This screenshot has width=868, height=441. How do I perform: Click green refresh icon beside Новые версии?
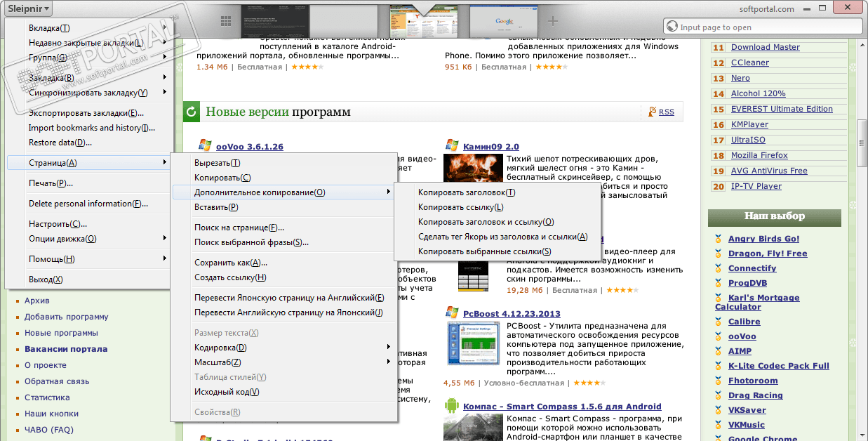coord(192,112)
